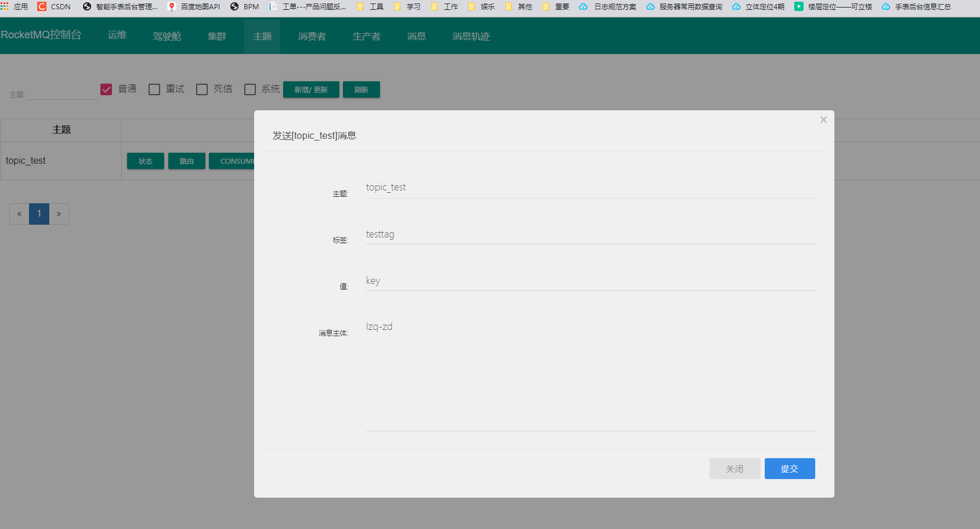This screenshot has width=980, height=529.
Task: Open the 服务器常用数据查询 bookmark
Action: (x=684, y=6)
